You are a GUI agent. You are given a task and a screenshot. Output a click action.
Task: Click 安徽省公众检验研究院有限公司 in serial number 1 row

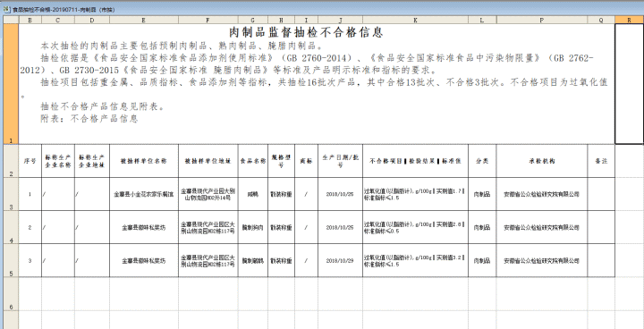[x=542, y=194]
